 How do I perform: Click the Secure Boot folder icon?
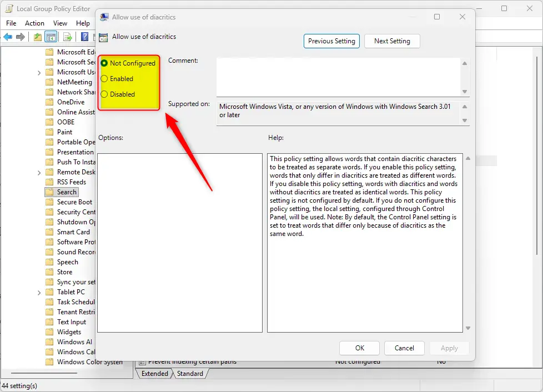tap(50, 202)
